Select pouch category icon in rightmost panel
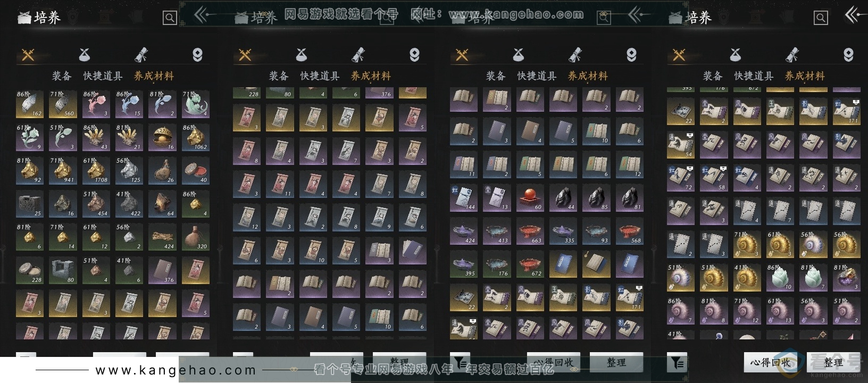The width and height of the screenshot is (868, 383). point(736,54)
